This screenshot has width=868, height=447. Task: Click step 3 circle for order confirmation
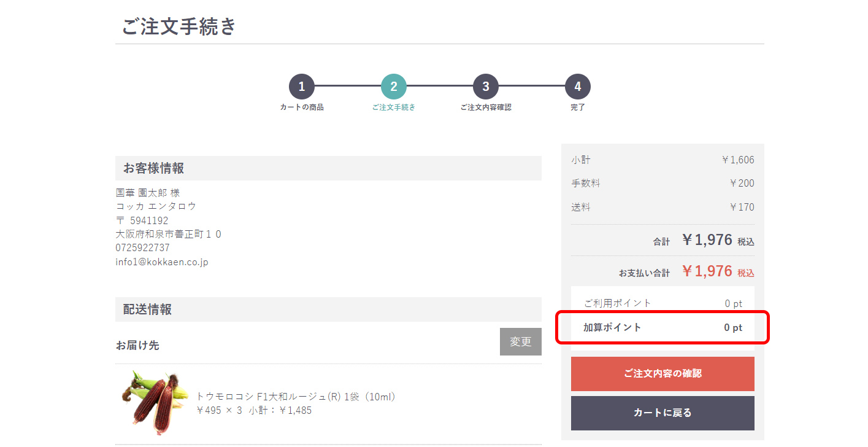(x=486, y=87)
